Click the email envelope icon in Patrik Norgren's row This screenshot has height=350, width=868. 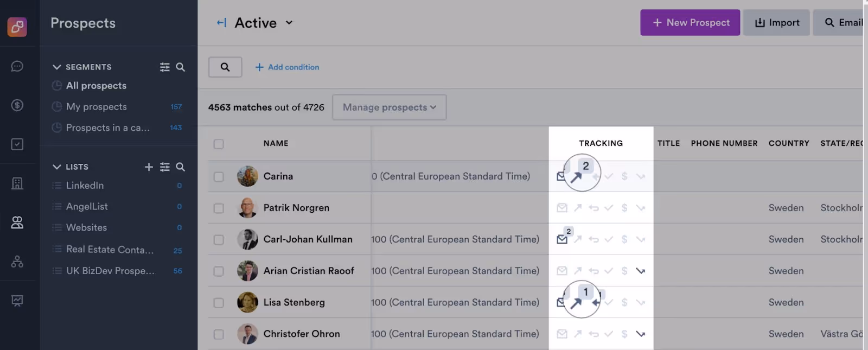coord(562,208)
